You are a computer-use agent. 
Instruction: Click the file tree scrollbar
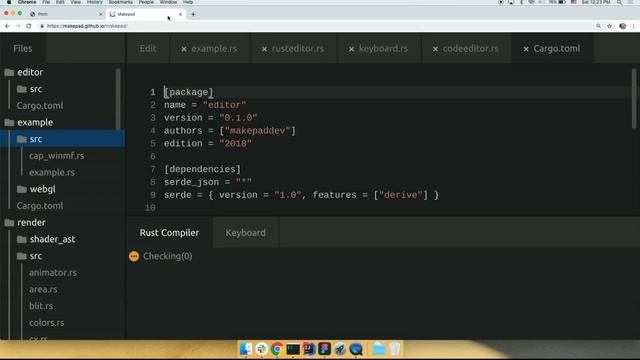point(118,99)
